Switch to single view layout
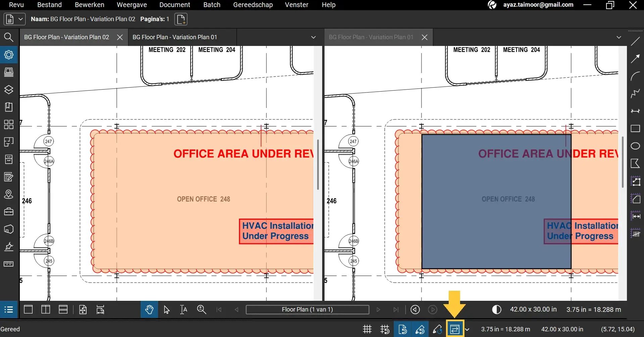The width and height of the screenshot is (644, 337). 28,310
